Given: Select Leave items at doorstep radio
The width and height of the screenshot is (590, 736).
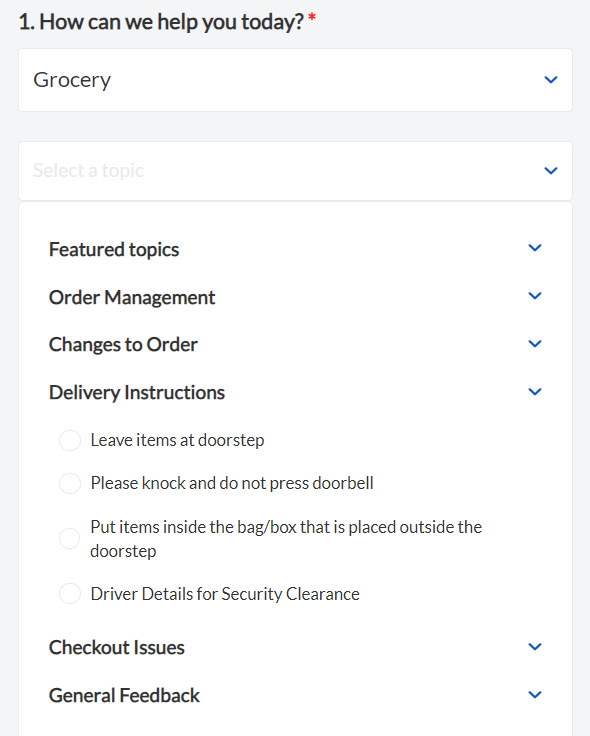Looking at the screenshot, I should coord(70,440).
